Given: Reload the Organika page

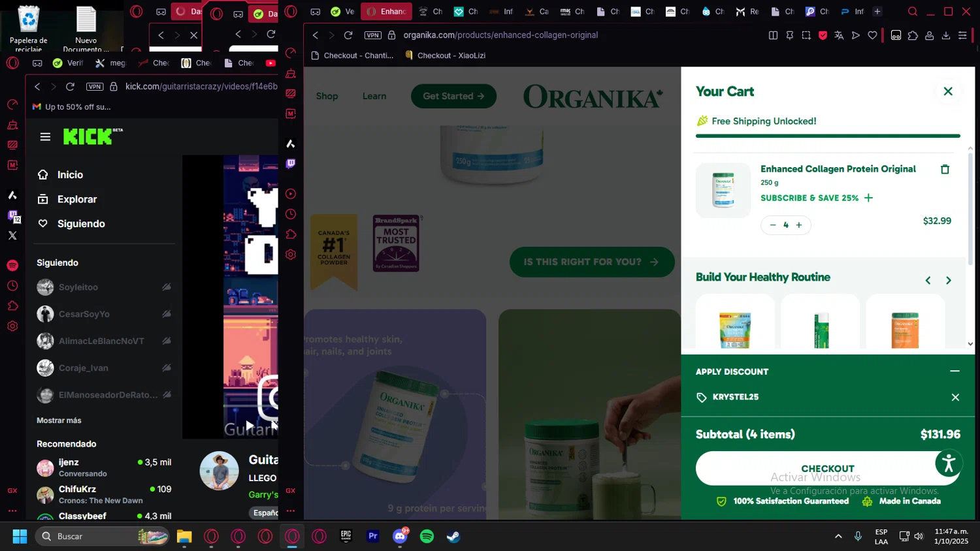Looking at the screenshot, I should (x=348, y=35).
